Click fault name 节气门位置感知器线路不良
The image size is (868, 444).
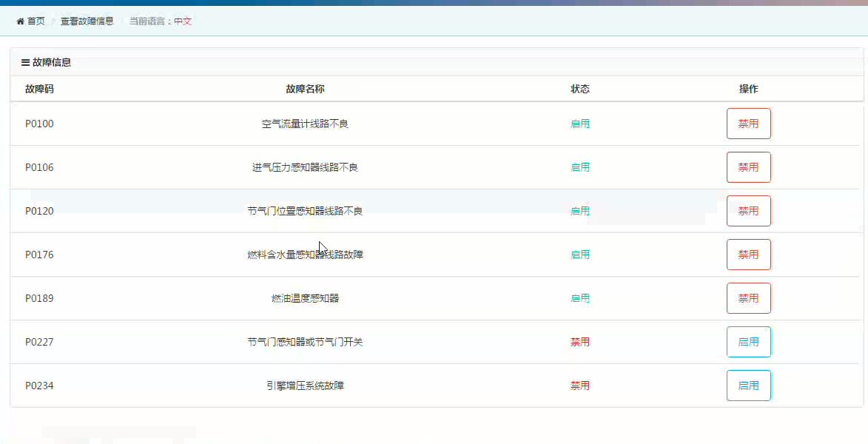pos(305,212)
